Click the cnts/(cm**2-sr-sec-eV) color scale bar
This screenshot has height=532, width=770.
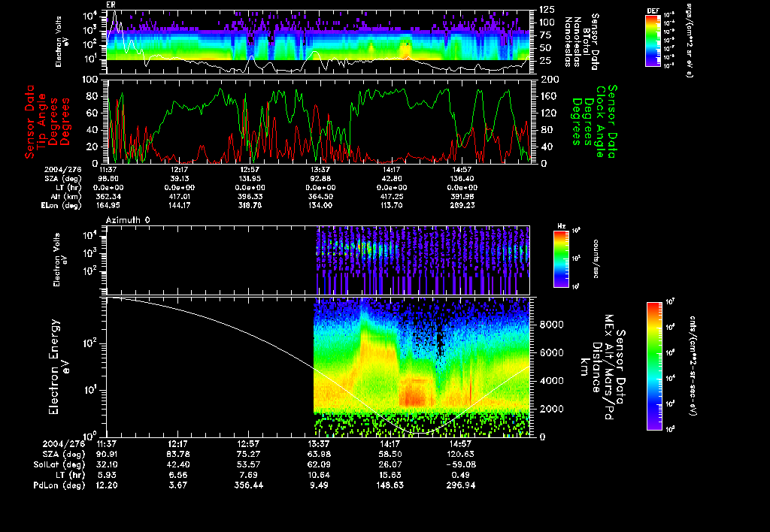(654, 366)
